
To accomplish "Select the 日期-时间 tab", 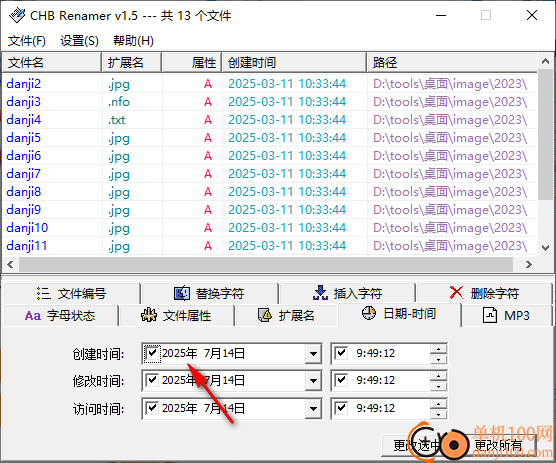I will 400,314.
